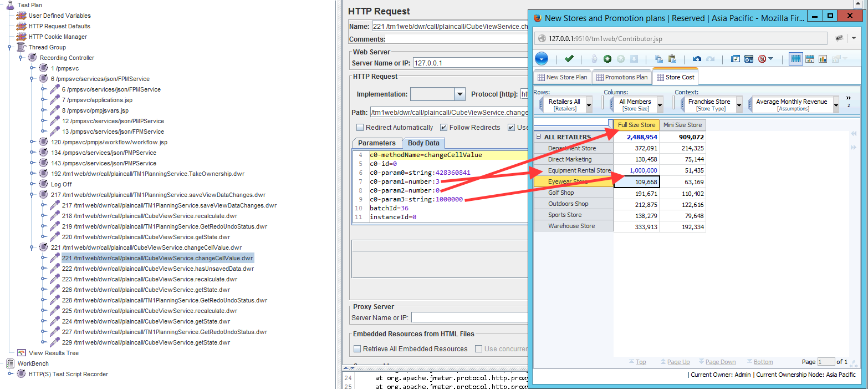Click the paste clipboard icon
This screenshot has width=868, height=389.
point(672,59)
